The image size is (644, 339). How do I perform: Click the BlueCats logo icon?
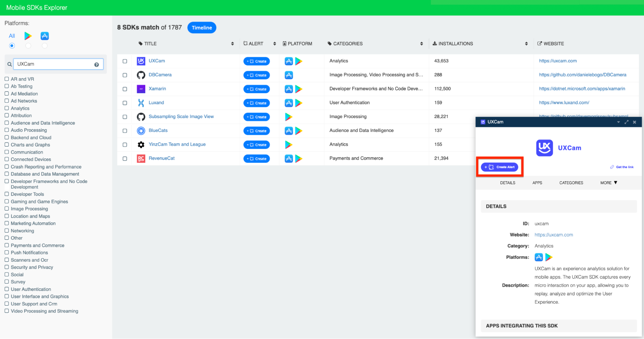coord(141,131)
